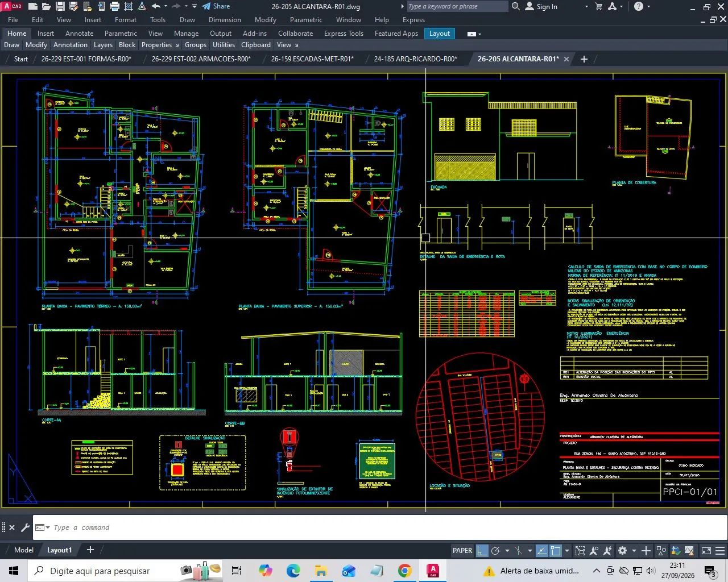Click the Clean Screen icon in status bar
The width and height of the screenshot is (728, 582).
pyautogui.click(x=706, y=550)
